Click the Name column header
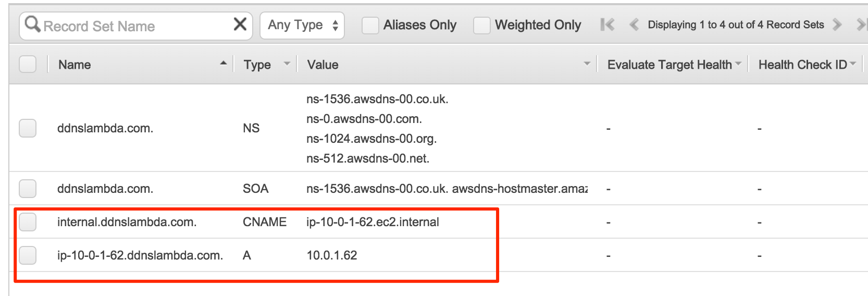The image size is (868, 296). [75, 65]
